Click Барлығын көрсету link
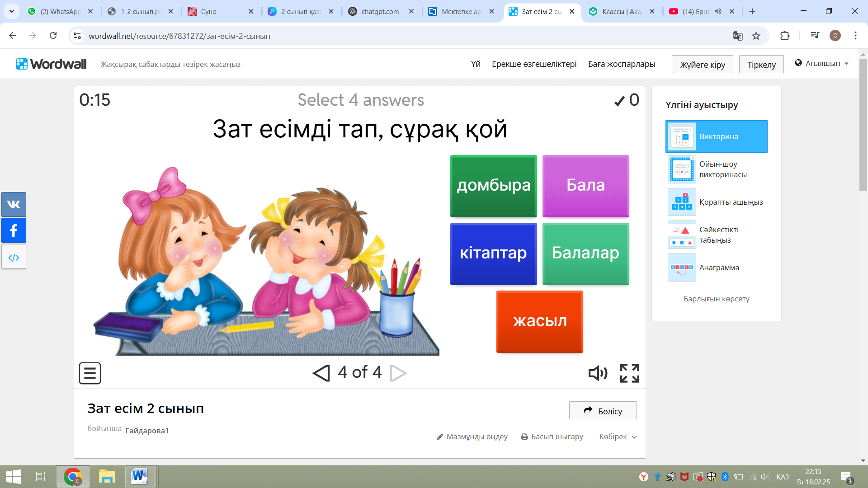Image resolution: width=868 pixels, height=488 pixels. [x=717, y=299]
